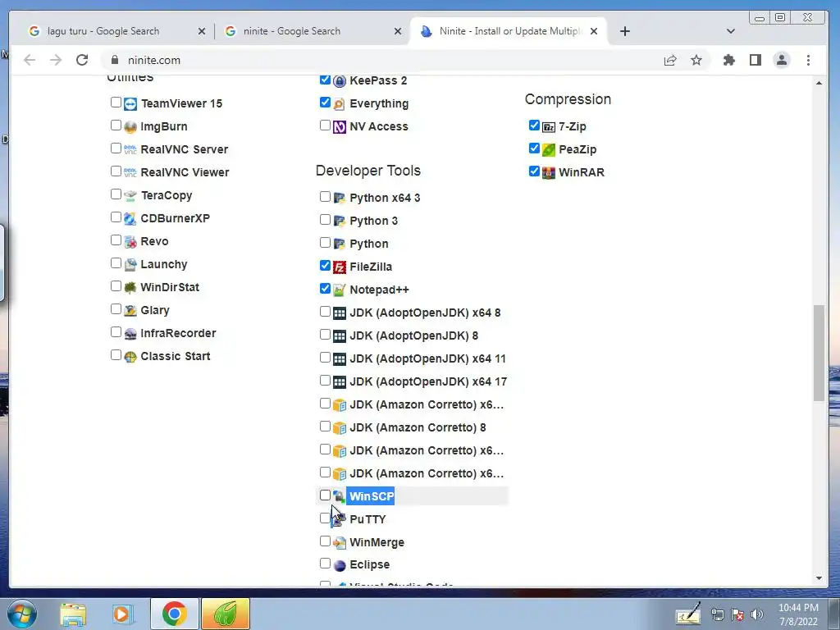This screenshot has height=630, width=840.
Task: Click the TeamViewer 15 app icon
Action: [x=130, y=104]
